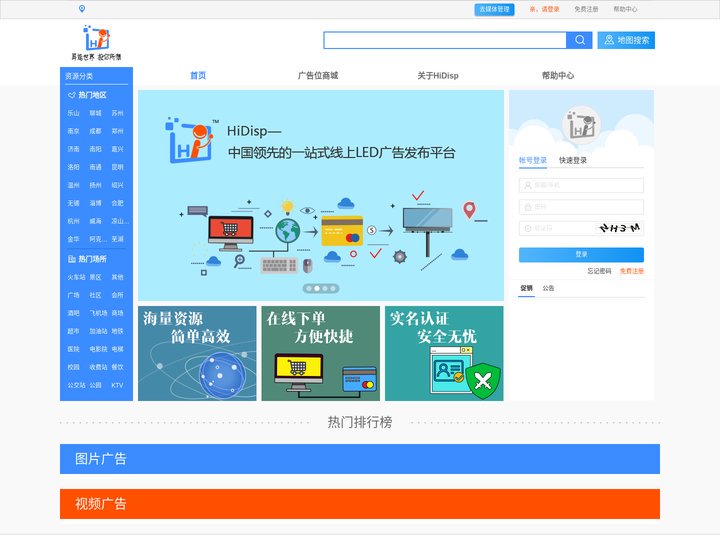Open the 地图搜索 map search button
The image size is (720, 540).
click(626, 40)
